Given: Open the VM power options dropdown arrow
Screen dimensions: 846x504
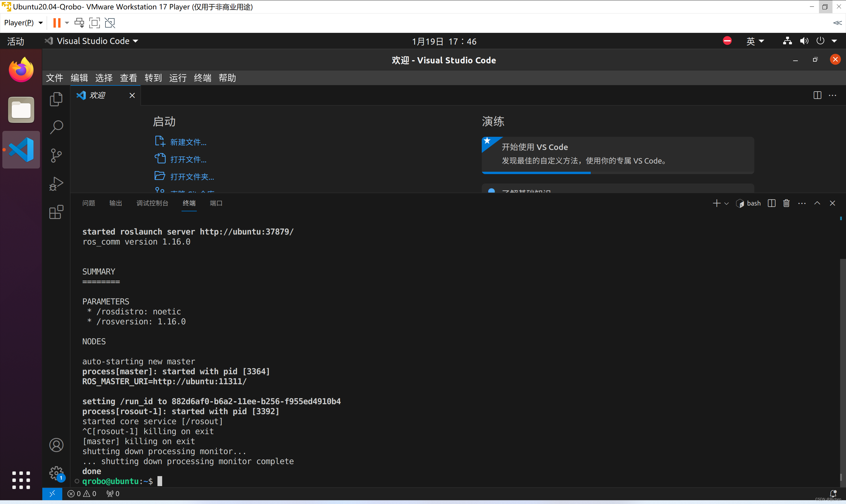Looking at the screenshot, I should coord(67,23).
